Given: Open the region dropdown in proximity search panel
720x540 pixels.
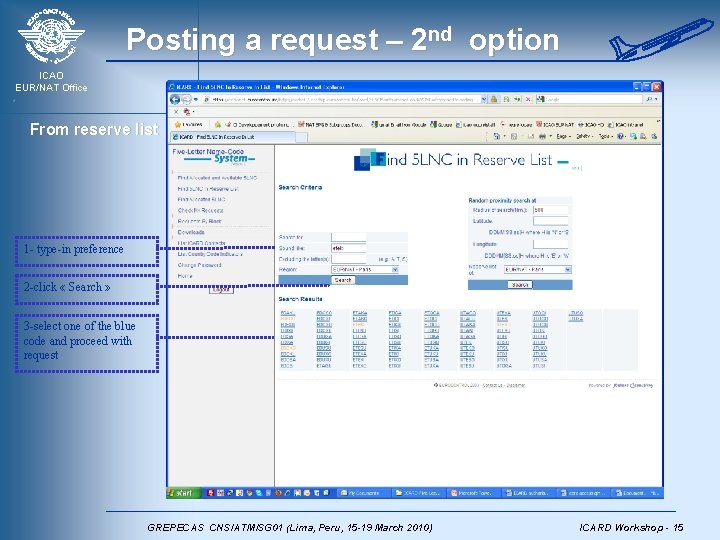Looking at the screenshot, I should (x=538, y=270).
